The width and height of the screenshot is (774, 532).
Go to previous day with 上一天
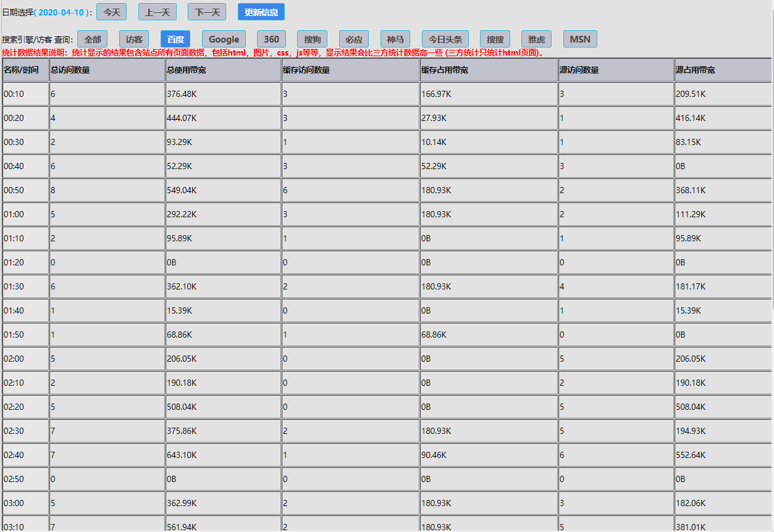[x=158, y=12]
